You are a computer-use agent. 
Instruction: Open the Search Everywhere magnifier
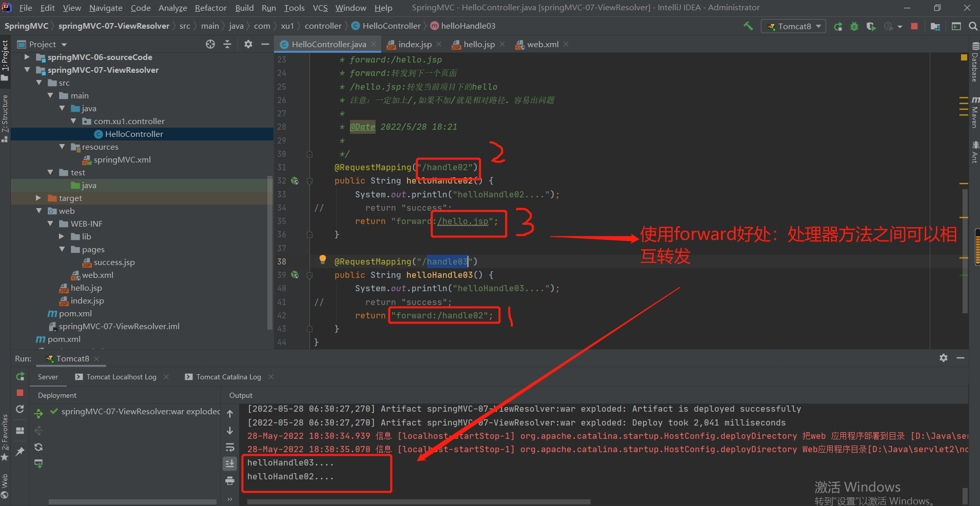(973, 26)
